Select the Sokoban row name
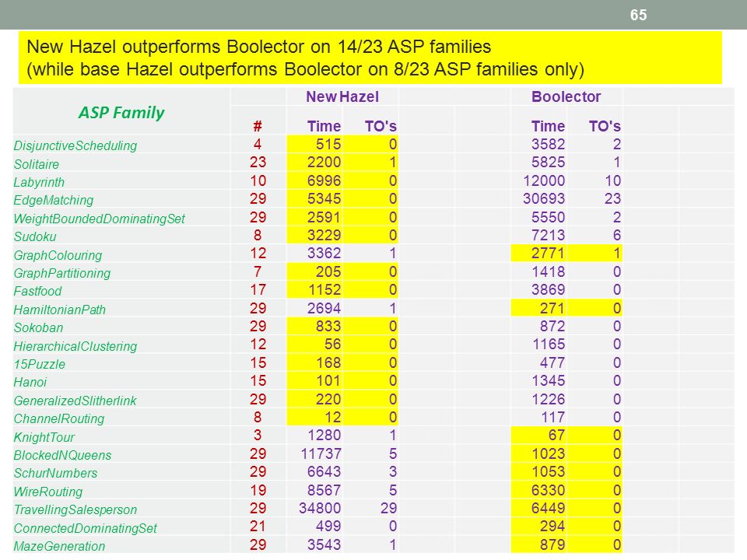747x560 pixels. pos(38,327)
